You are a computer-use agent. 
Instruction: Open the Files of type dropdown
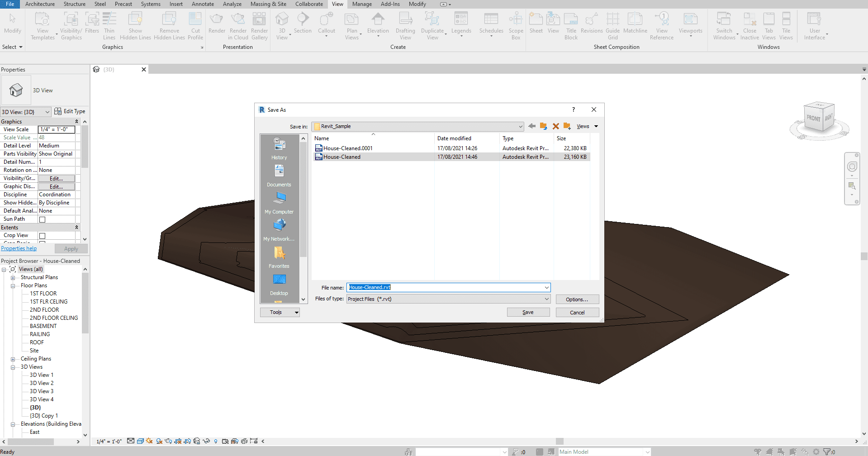(x=546, y=299)
